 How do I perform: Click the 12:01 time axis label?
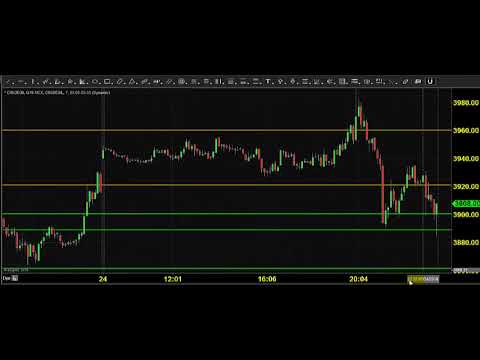(173, 279)
